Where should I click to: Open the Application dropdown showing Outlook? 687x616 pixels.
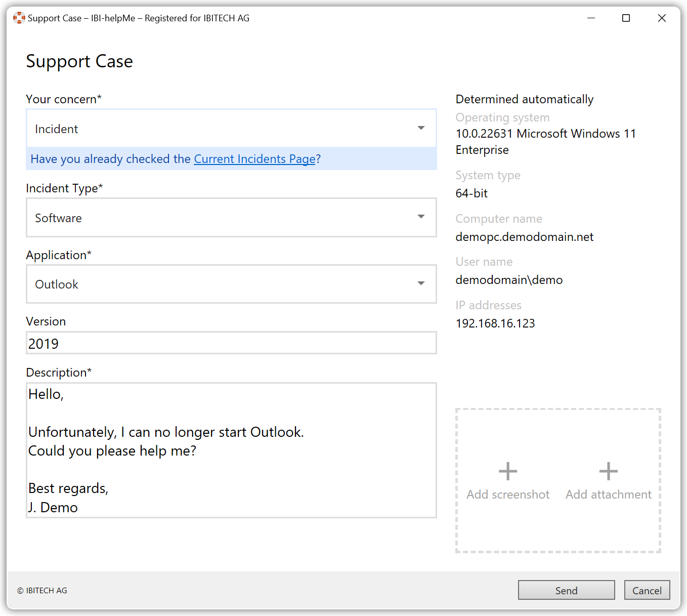(231, 284)
